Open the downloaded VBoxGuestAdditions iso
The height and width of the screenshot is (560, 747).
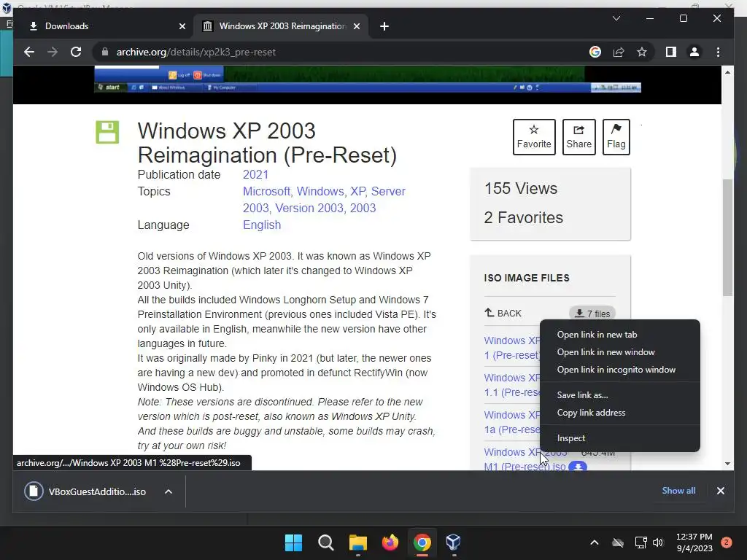click(x=86, y=491)
